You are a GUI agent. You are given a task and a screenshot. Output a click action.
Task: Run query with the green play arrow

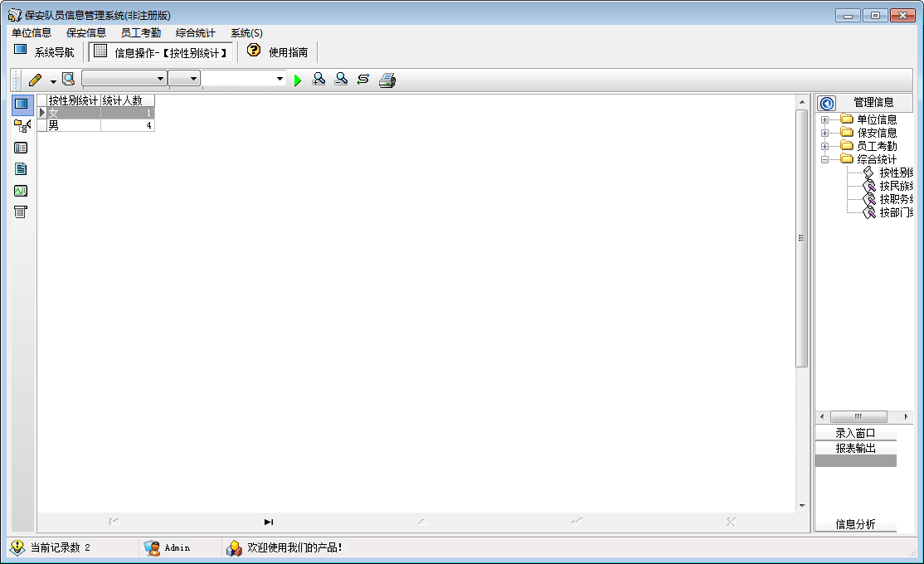(298, 80)
